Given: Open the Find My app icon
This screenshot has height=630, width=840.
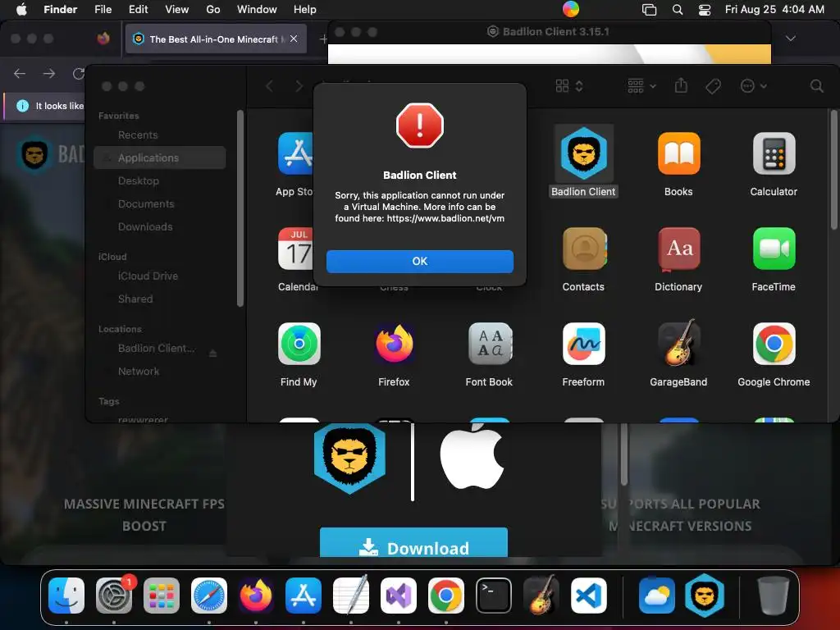Looking at the screenshot, I should (x=299, y=344).
